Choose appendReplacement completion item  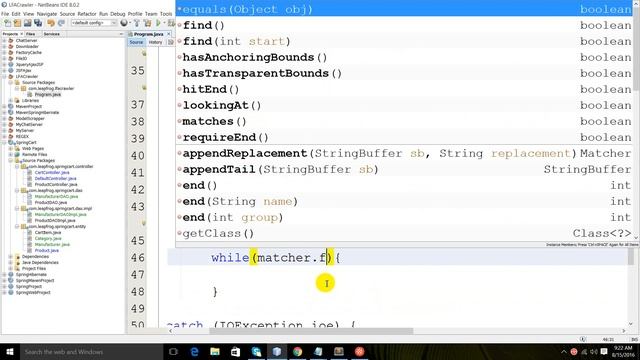pyautogui.click(x=404, y=153)
